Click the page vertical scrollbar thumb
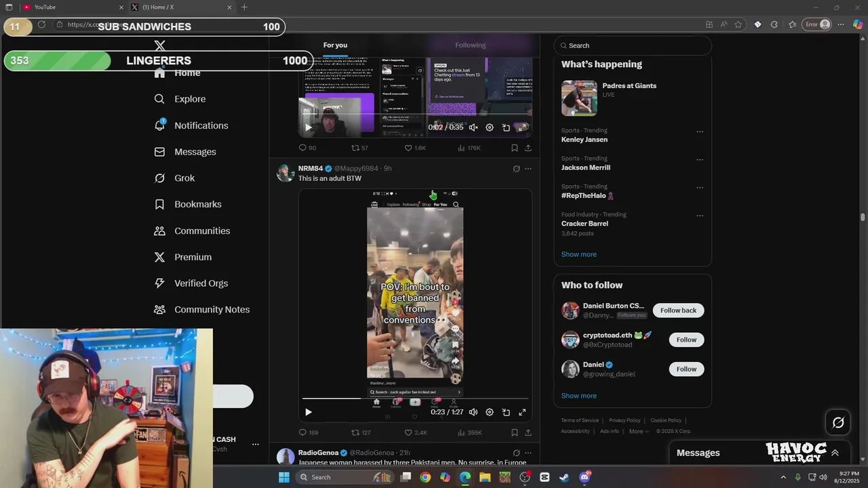Image resolution: width=868 pixels, height=488 pixels. pyautogui.click(x=863, y=217)
